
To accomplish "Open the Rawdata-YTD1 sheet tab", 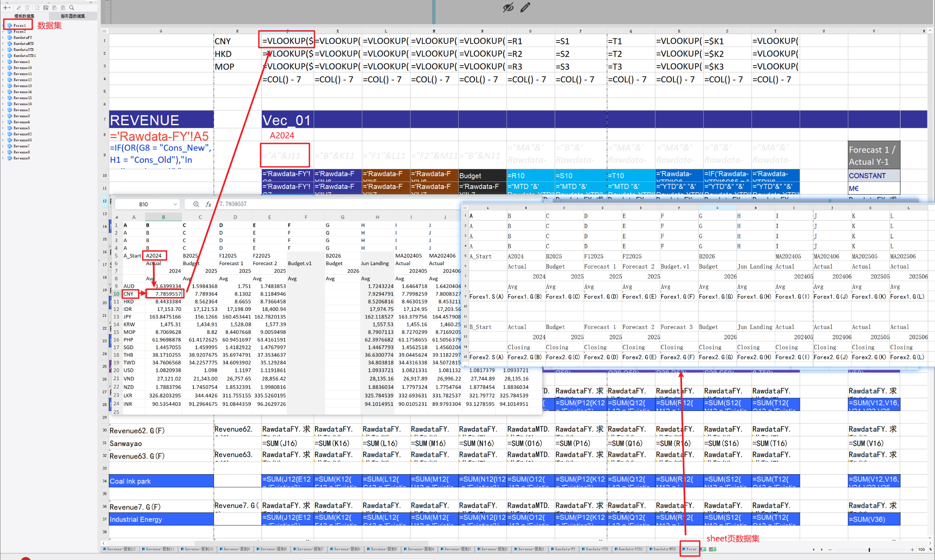I will pyautogui.click(x=629, y=549).
